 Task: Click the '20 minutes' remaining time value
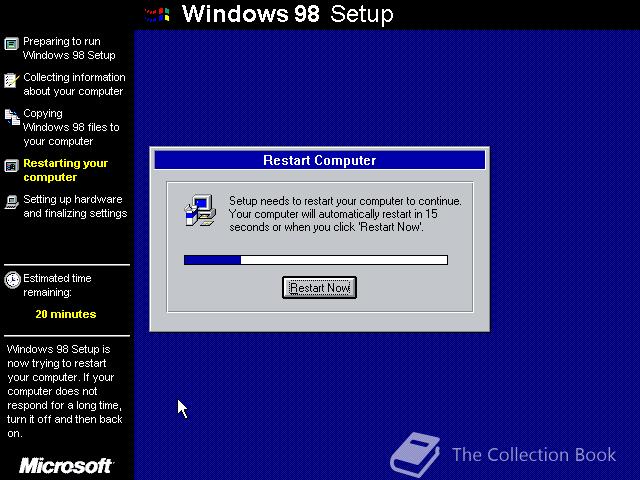click(x=66, y=314)
